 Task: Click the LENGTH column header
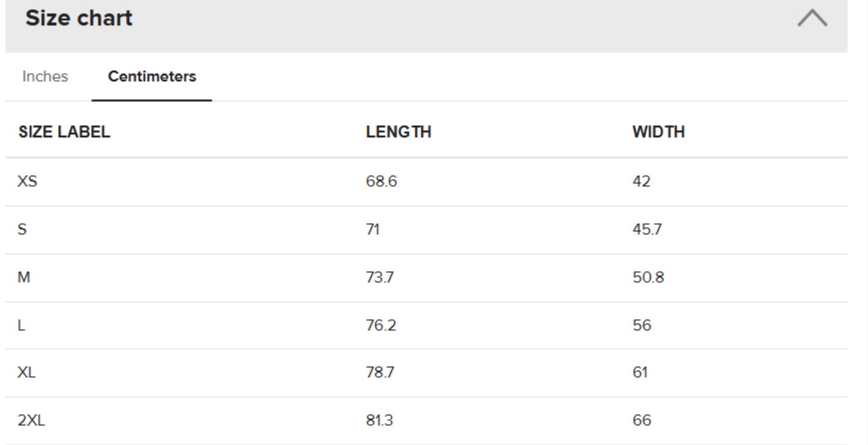398,132
